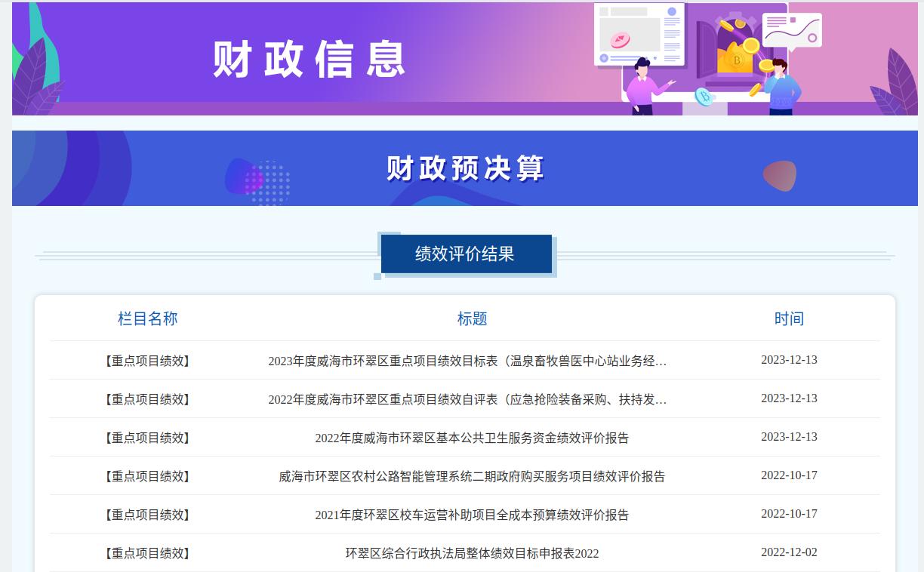924x572 pixels.
Task: Open the 2022年度重点项目绩效自评表 (应急抢险装备采购) link
Action: click(467, 399)
